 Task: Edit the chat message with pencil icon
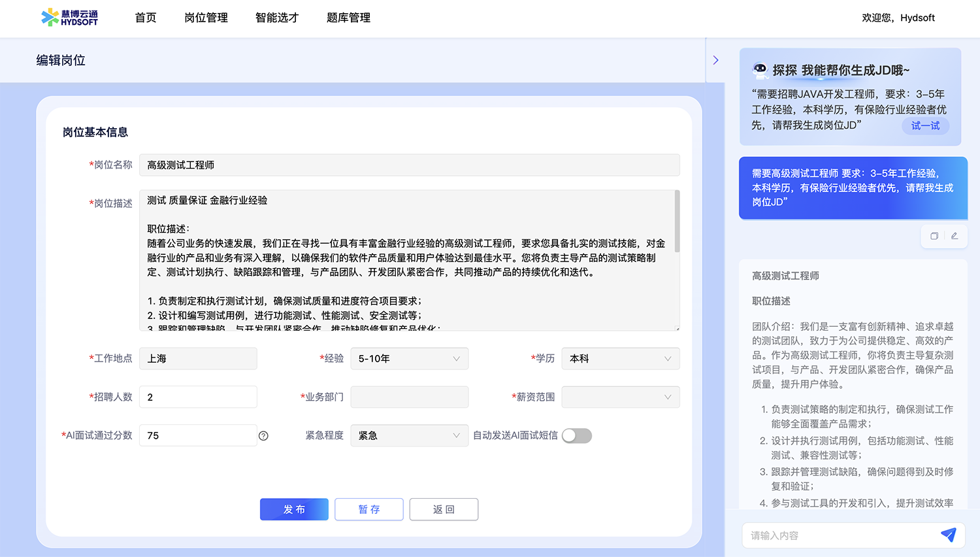point(955,236)
